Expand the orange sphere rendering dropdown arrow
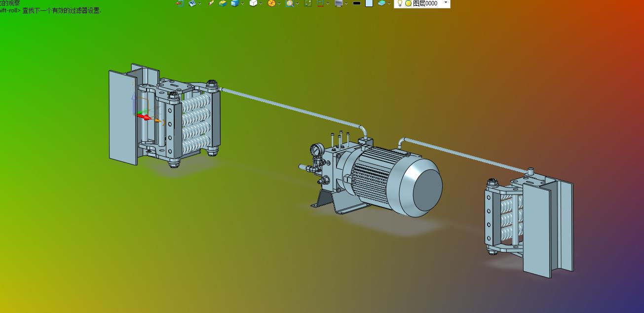Screen dimensions: 644x313 (x=279, y=3)
